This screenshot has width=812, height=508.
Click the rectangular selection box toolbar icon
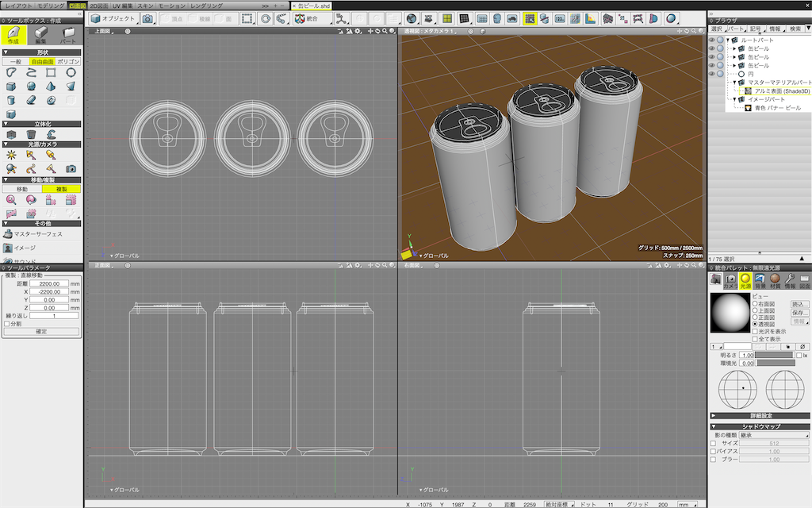(x=247, y=19)
